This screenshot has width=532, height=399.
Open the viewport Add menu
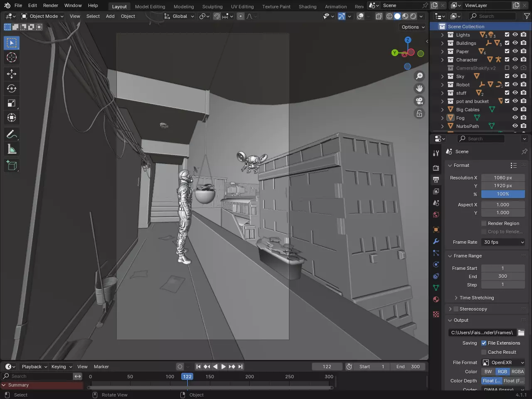tap(110, 16)
